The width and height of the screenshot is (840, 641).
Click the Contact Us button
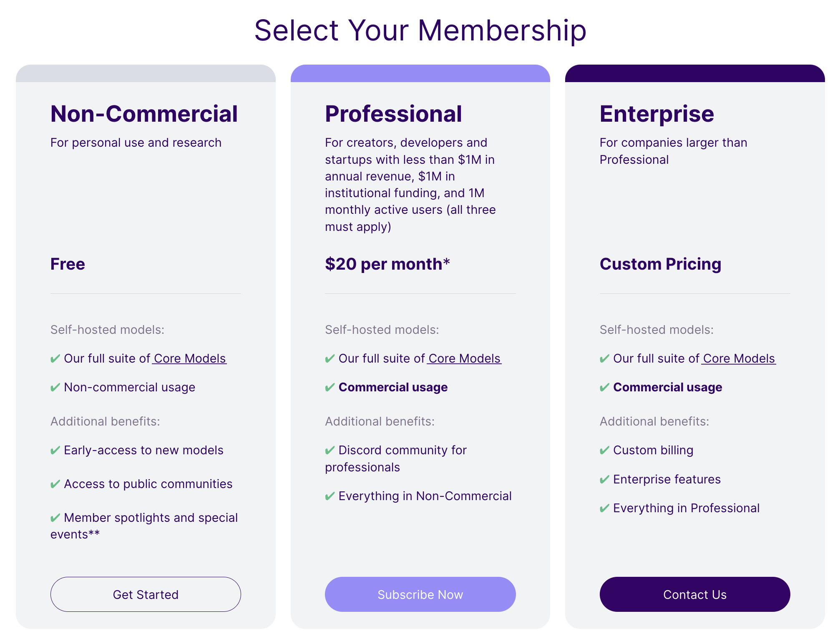point(695,594)
